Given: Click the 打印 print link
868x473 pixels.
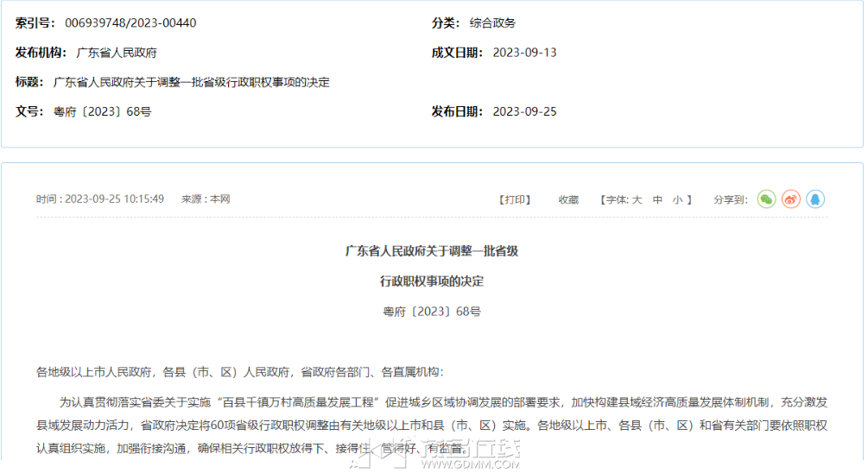Looking at the screenshot, I should coord(515,199).
